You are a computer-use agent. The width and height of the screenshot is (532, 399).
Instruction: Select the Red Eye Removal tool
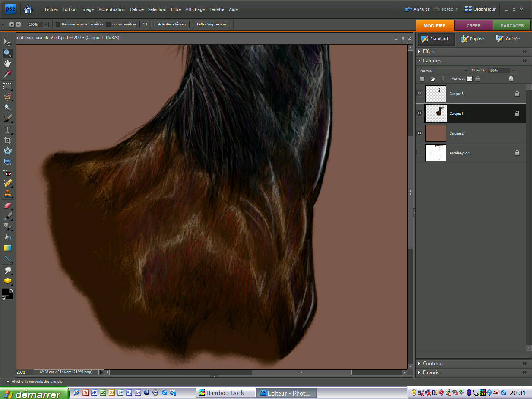(x=7, y=173)
